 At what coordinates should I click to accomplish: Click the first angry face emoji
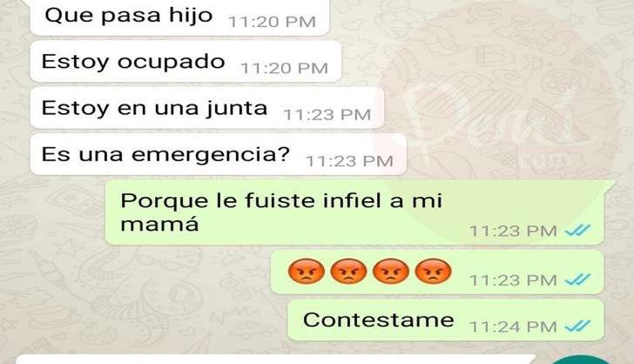(306, 271)
